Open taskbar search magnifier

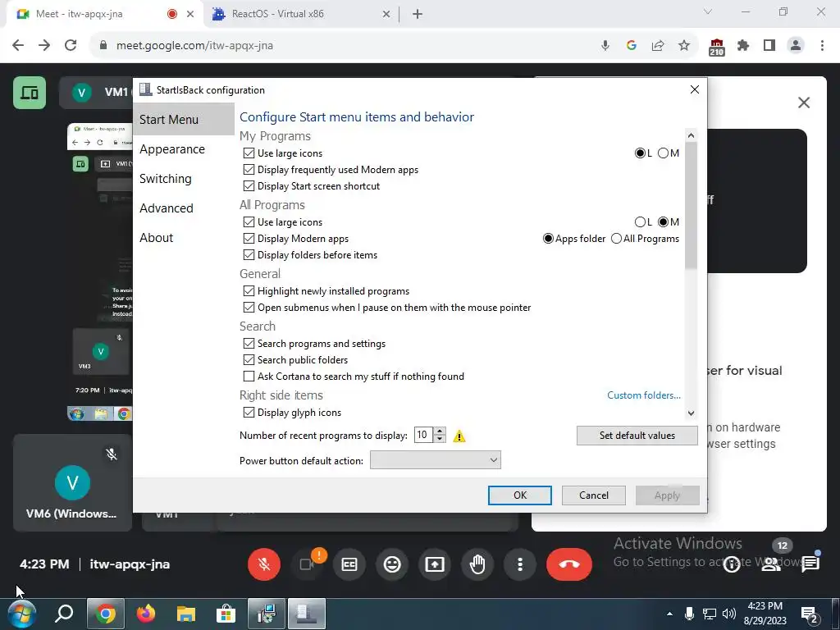coord(64,614)
